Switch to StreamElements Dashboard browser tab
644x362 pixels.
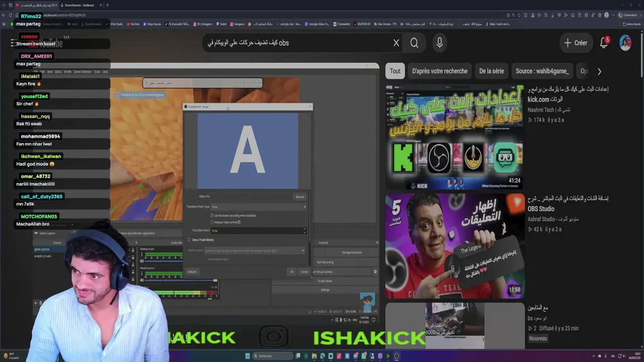79,5
